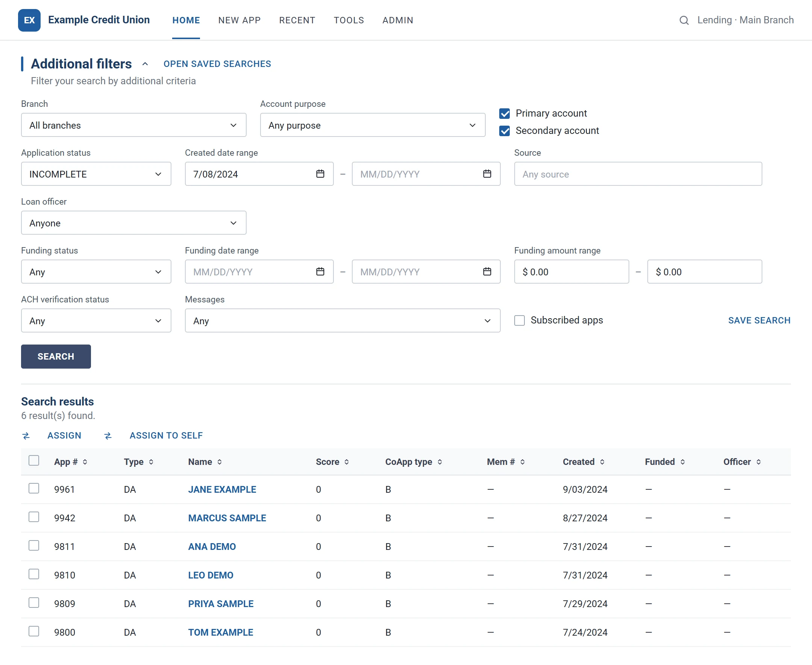Open TOM EXAMPLE application
The width and height of the screenshot is (812, 665).
click(x=221, y=632)
